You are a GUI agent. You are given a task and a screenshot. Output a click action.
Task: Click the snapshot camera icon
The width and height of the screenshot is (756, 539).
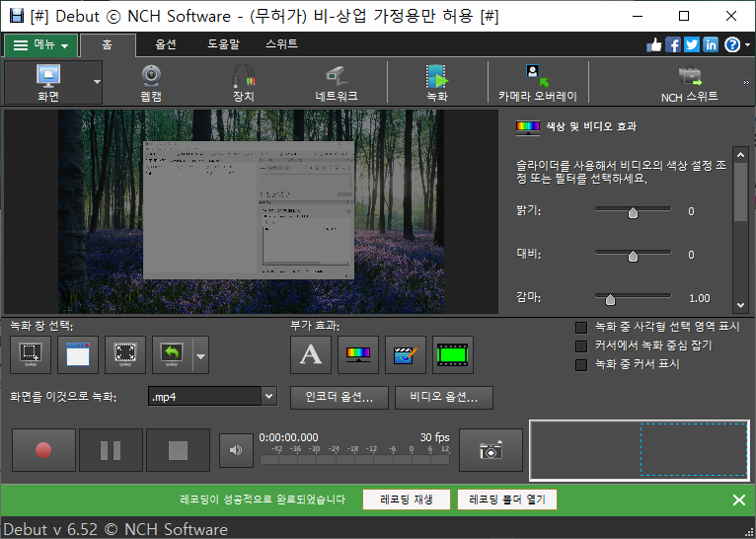[x=491, y=450]
